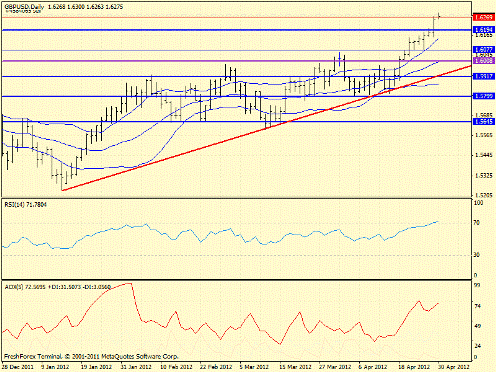Select the blue 1.6194 level label

484,30
